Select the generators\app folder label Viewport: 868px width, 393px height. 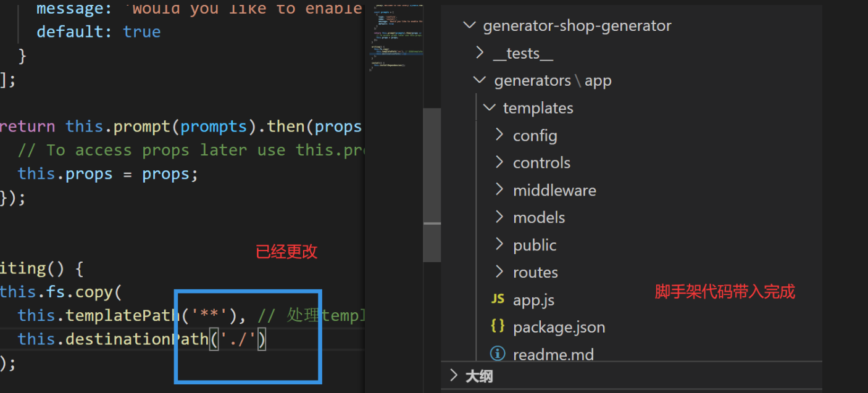[553, 81]
